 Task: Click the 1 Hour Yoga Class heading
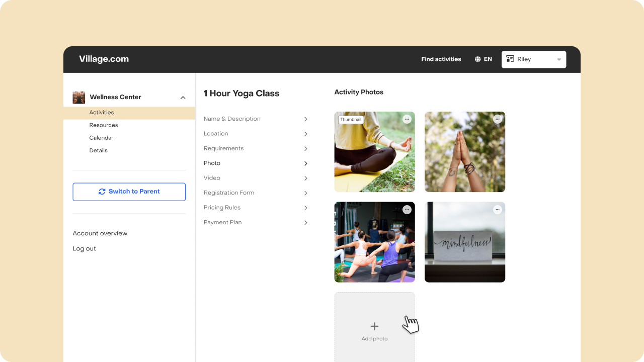click(x=242, y=94)
